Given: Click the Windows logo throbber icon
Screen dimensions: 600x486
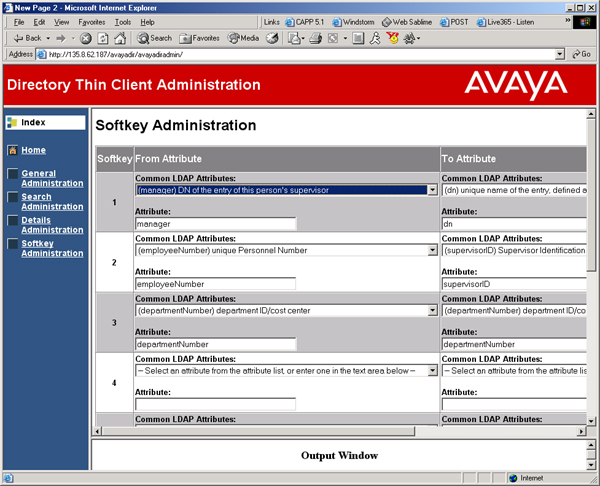Looking at the screenshot, I should tap(584, 22).
